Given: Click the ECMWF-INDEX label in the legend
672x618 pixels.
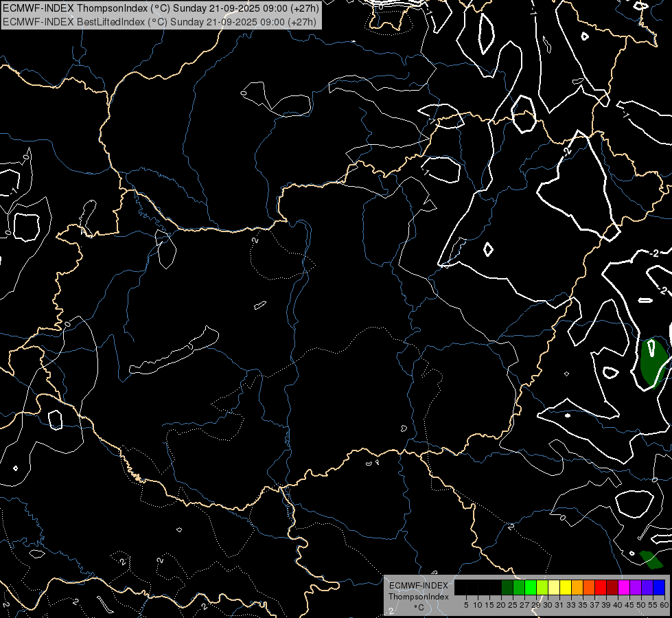Looking at the screenshot, I should [419, 586].
